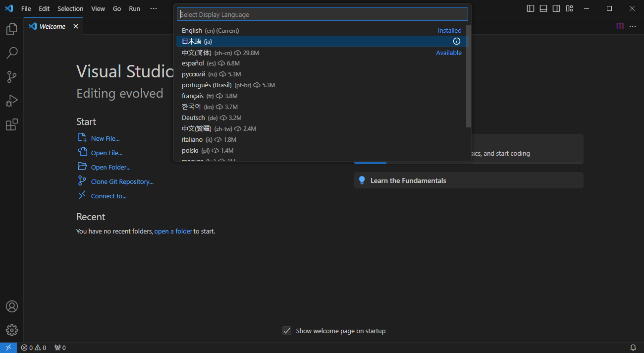
Task: Toggle the Secondary Side Bar icon
Action: [x=556, y=8]
